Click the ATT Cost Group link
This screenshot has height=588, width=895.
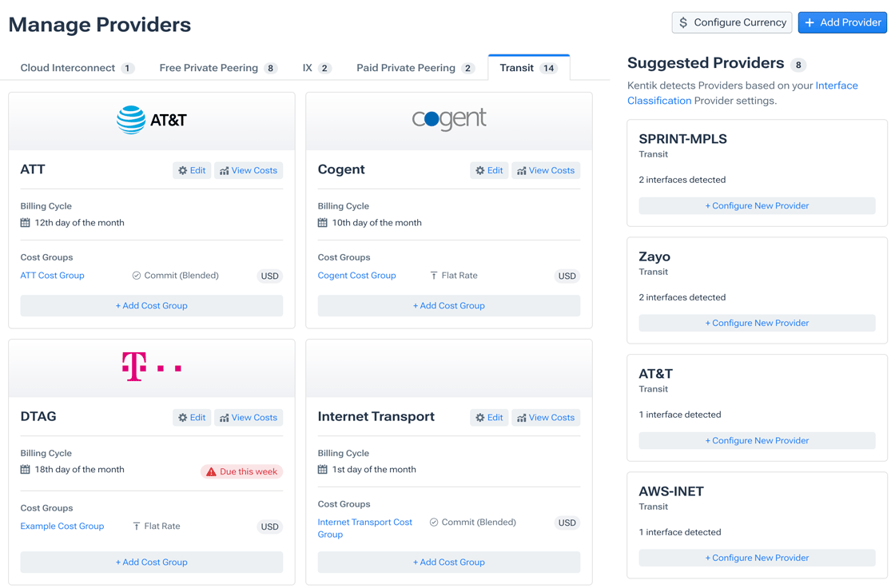point(52,276)
